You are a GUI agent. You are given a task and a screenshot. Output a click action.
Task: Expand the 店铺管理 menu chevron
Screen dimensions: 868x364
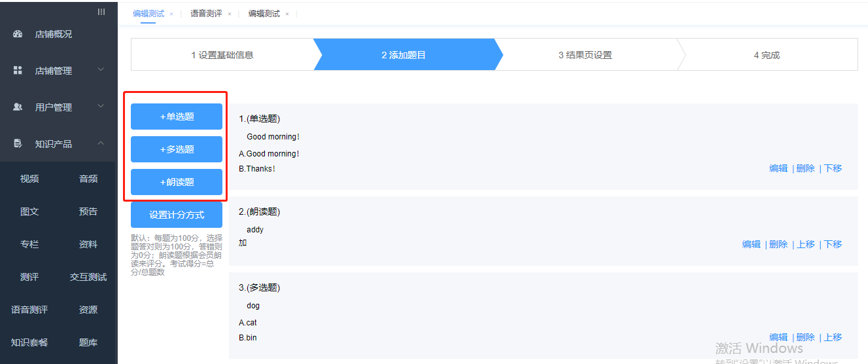coord(101,70)
